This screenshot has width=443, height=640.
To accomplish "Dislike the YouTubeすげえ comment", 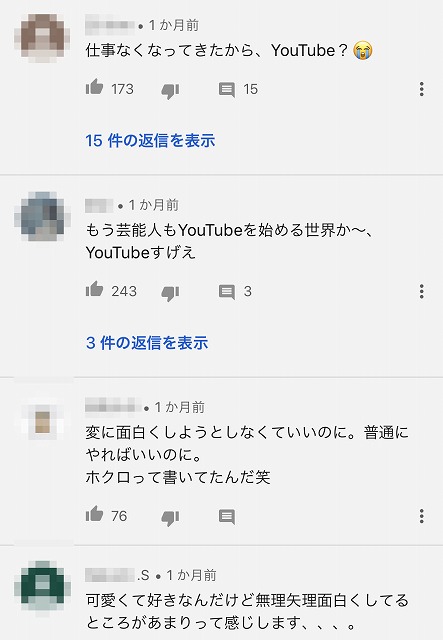I will (x=170, y=293).
